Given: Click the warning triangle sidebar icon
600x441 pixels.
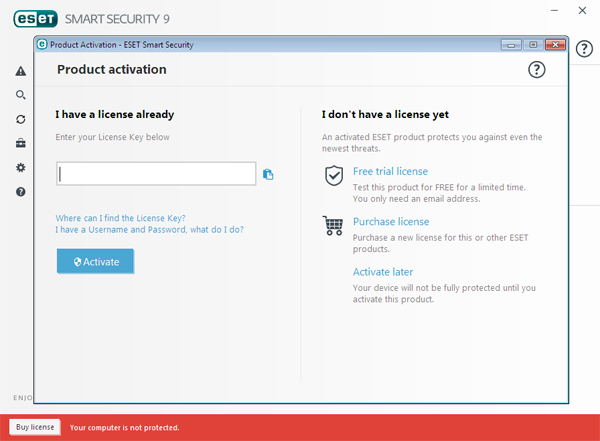Looking at the screenshot, I should pos(21,71).
